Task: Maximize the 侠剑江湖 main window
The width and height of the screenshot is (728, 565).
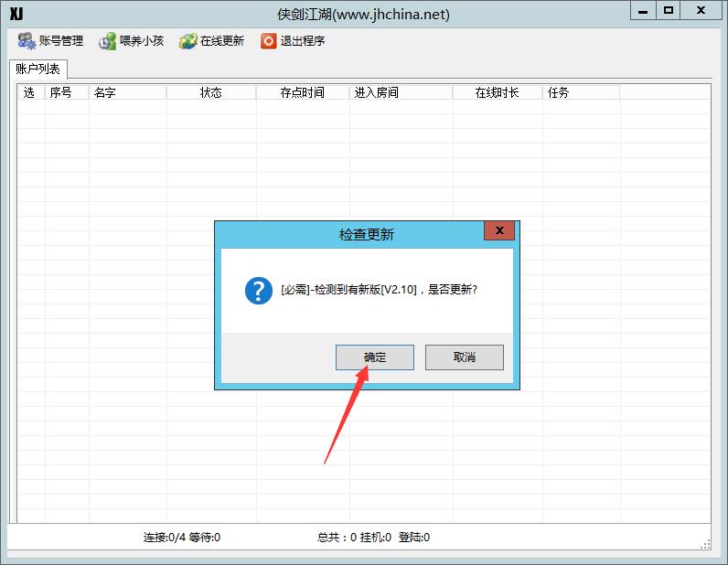Action: click(669, 10)
